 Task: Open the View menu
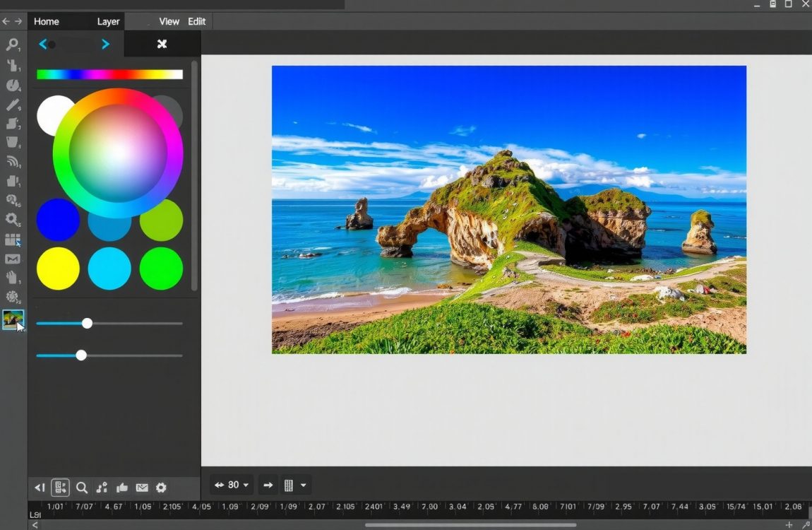tap(169, 21)
